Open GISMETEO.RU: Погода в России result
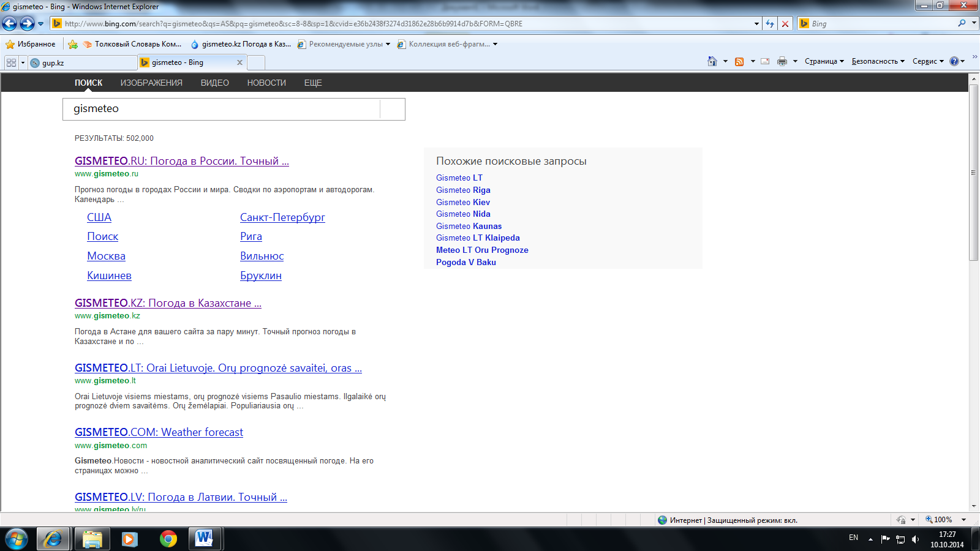Image resolution: width=980 pixels, height=551 pixels. coord(182,161)
